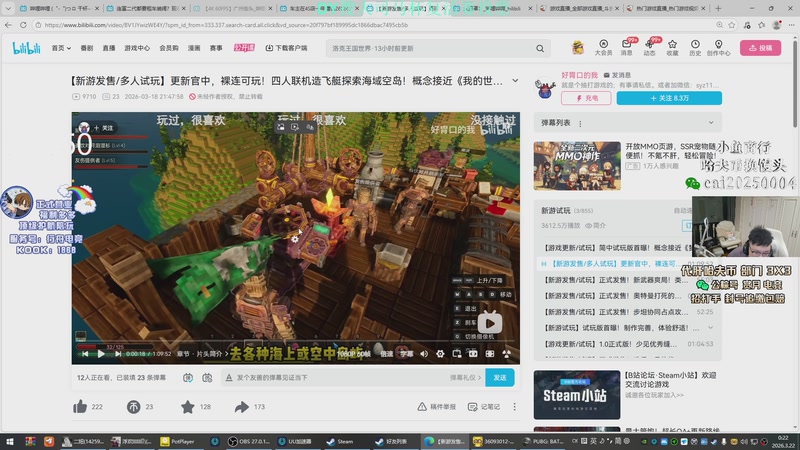Open the 漫画 nav item
The height and width of the screenshot is (450, 800).
194,48
